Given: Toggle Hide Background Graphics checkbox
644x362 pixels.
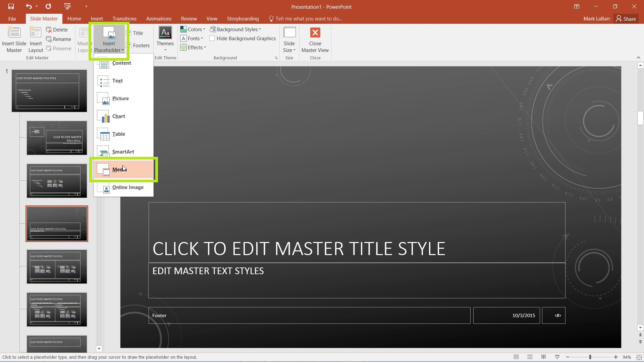Looking at the screenshot, I should tap(211, 38).
